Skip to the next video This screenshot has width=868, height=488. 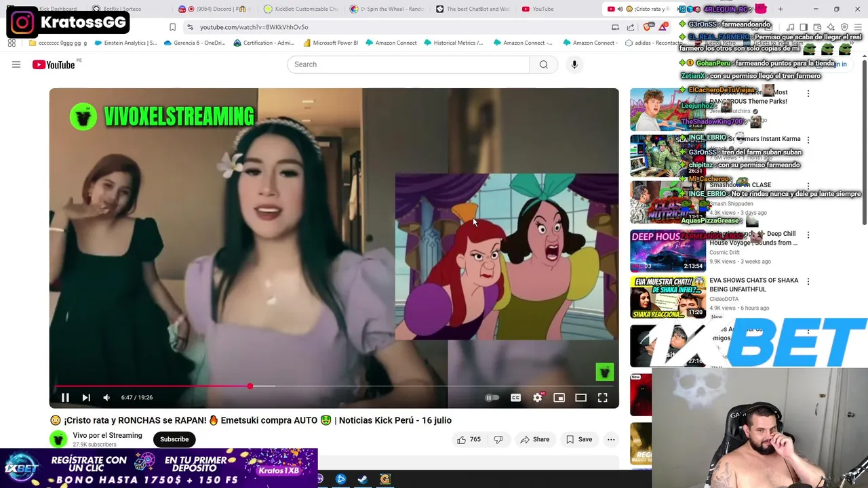tap(86, 398)
